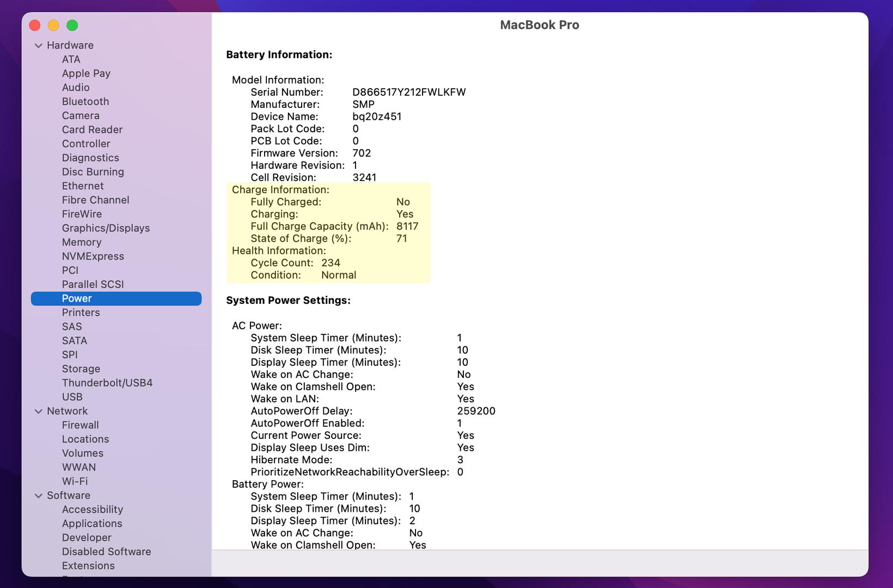Image resolution: width=893 pixels, height=588 pixels.
Task: Open Memory information
Action: [82, 243]
